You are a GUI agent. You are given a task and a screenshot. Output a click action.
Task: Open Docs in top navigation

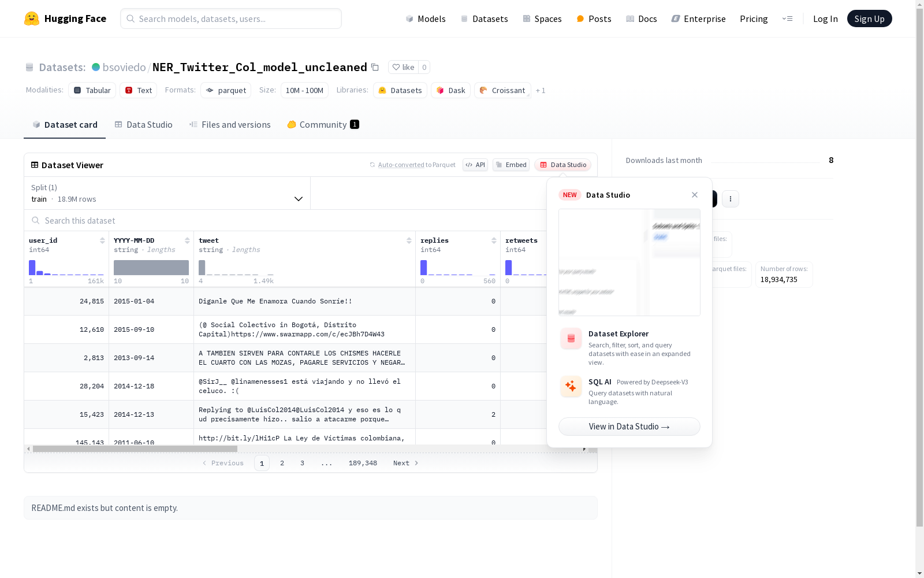(x=641, y=18)
